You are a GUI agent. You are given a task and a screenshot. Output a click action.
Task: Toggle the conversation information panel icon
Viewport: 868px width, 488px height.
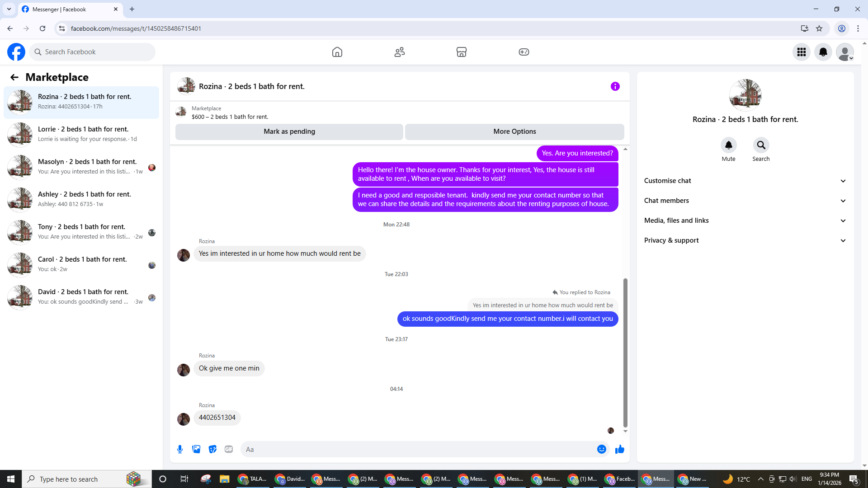point(615,86)
